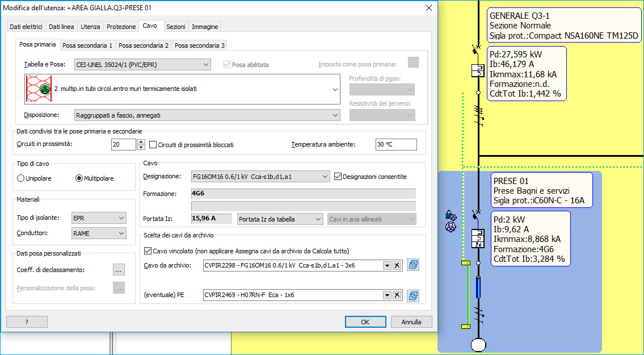Toggle the Cavo vincolato checkbox
Screen dimensions: 644x355
(x=148, y=251)
